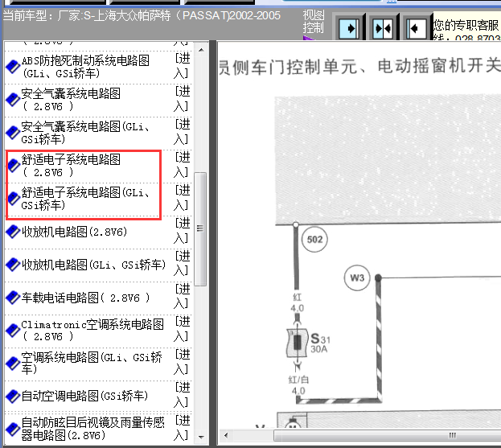Click 进入 for 舒适电子系统电路图 (2.8V6)
The image size is (501, 448).
point(182,165)
